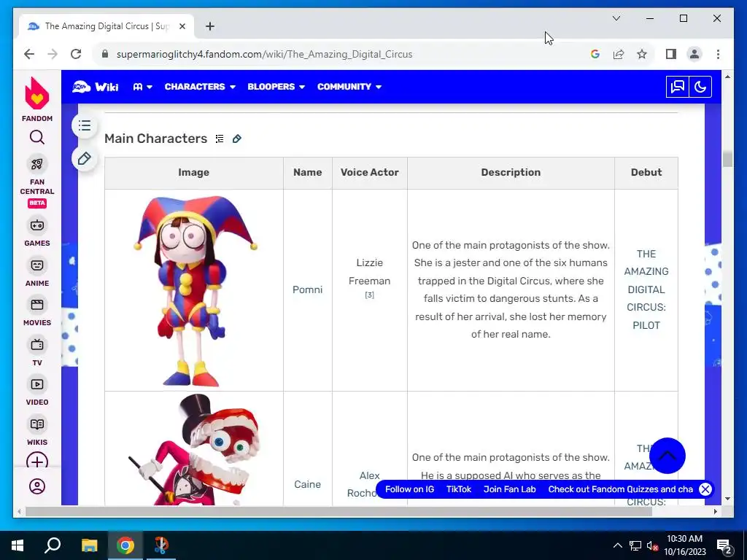Show hidden system tray icons
The width and height of the screenshot is (747, 560).
(x=617, y=545)
